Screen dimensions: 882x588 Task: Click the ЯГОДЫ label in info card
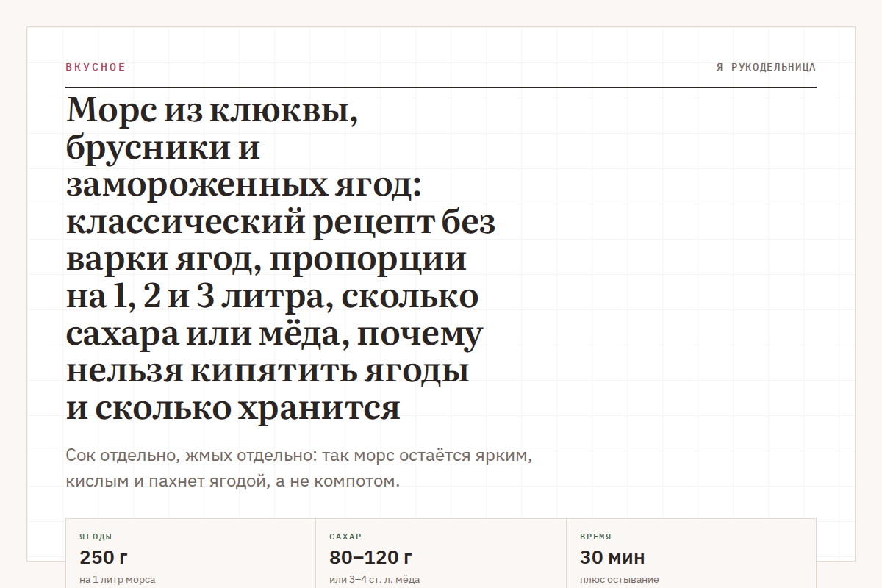point(96,537)
